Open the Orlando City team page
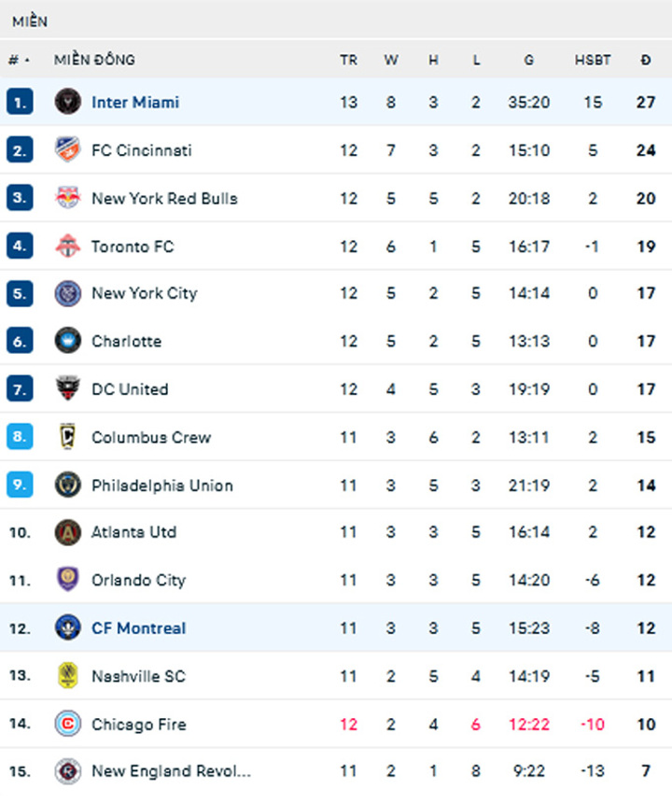Image resolution: width=672 pixels, height=803 pixels. click(139, 580)
